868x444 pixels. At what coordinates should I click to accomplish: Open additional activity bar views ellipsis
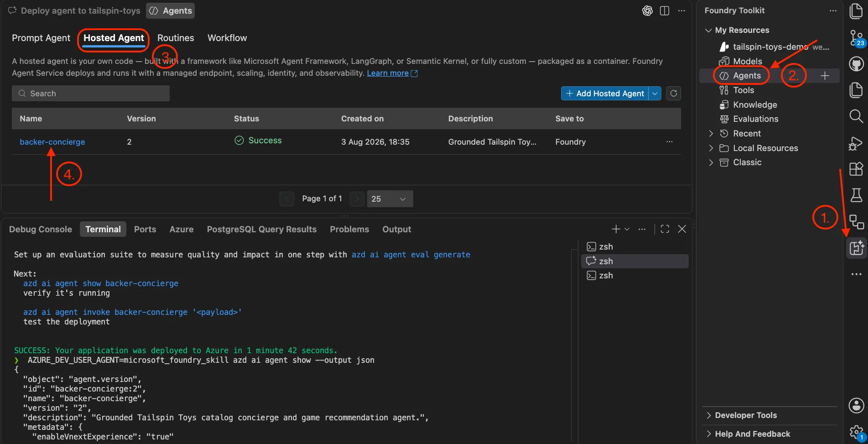[856, 274]
